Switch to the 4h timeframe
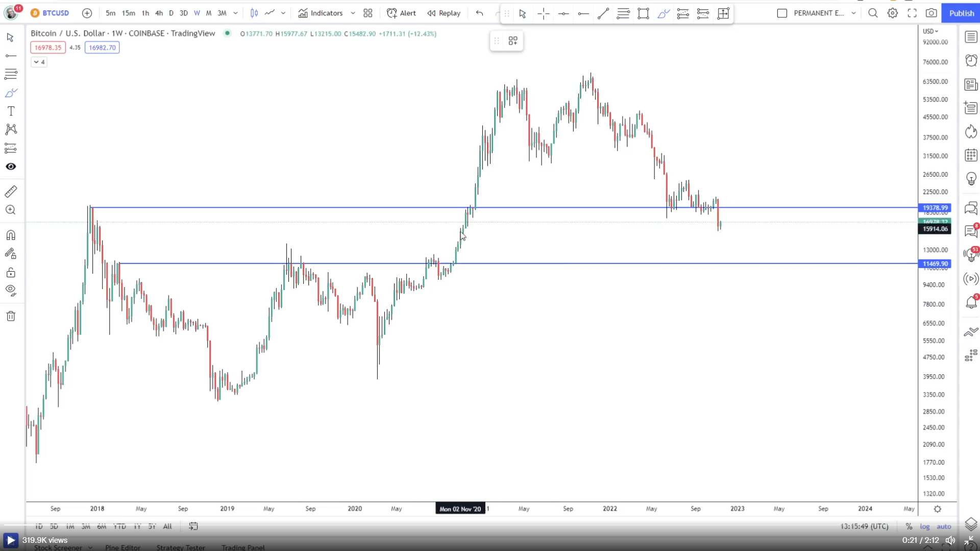 [x=159, y=13]
